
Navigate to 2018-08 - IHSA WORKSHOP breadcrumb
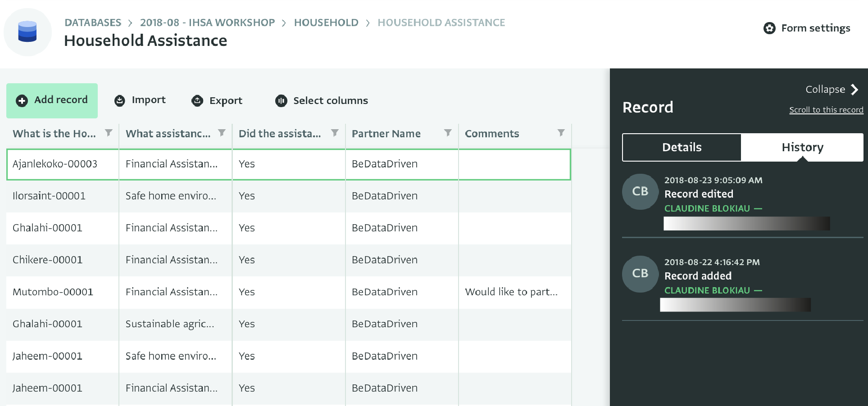[x=207, y=23]
